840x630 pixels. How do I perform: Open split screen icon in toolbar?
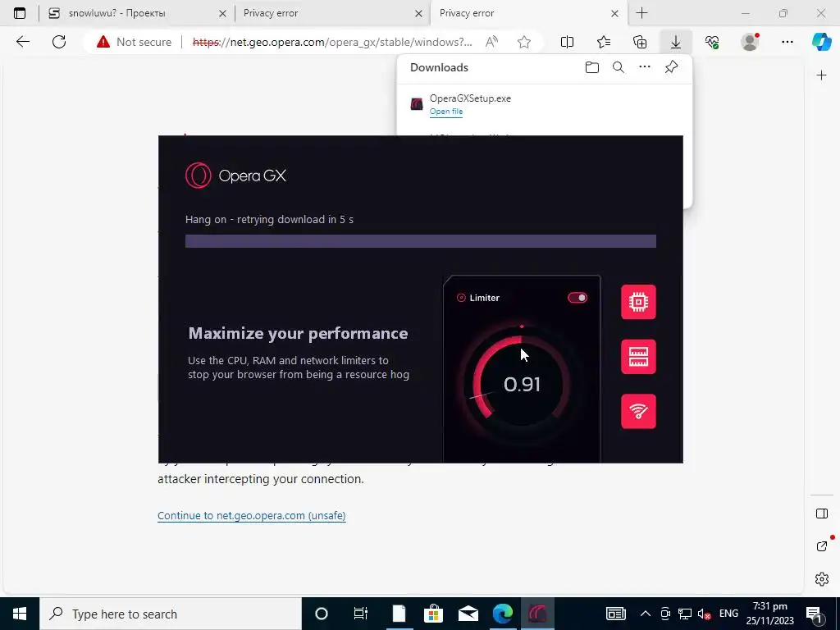567,42
